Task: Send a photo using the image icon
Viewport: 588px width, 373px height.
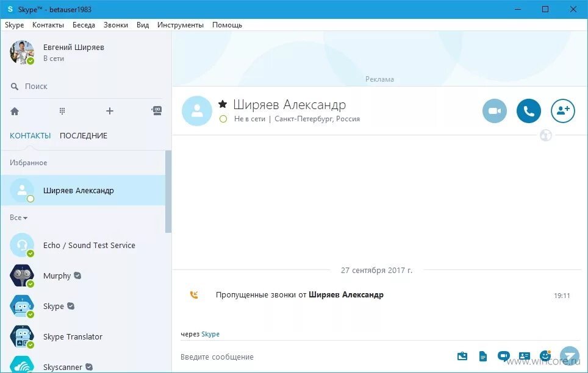Action: [462, 356]
